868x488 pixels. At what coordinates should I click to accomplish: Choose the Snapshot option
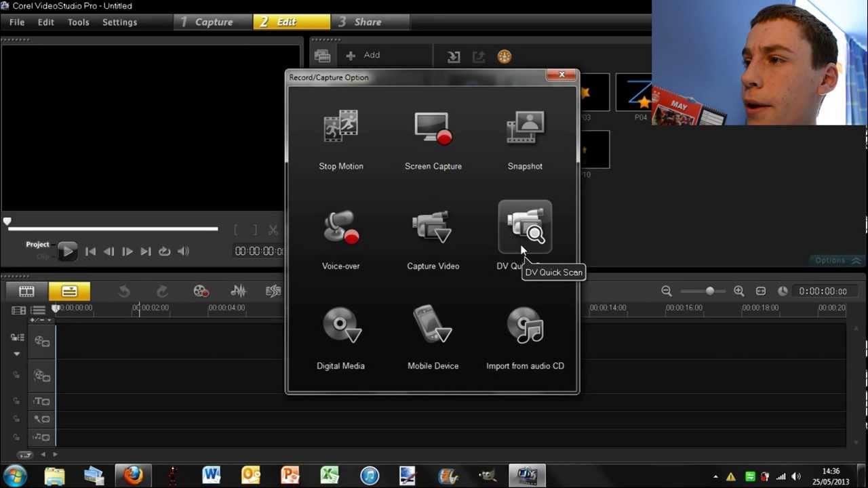click(525, 140)
